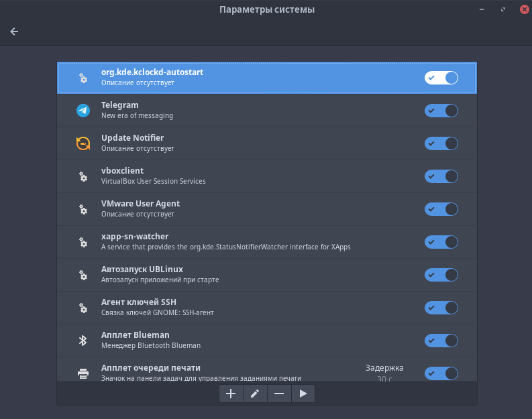Add a new autostart entry with plus
The width and height of the screenshot is (532, 419).
point(231,394)
